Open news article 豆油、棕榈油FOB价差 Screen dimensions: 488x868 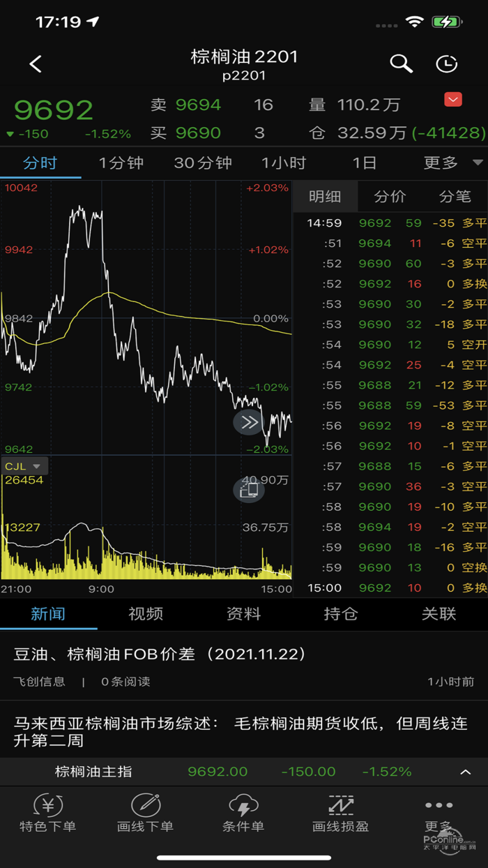point(244,665)
